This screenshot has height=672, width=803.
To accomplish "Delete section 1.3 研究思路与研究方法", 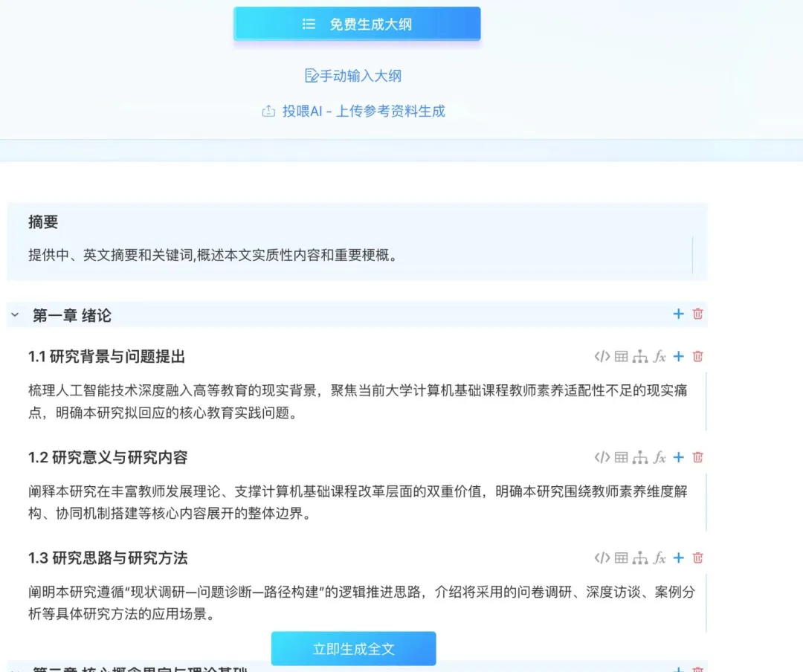I will 697,558.
